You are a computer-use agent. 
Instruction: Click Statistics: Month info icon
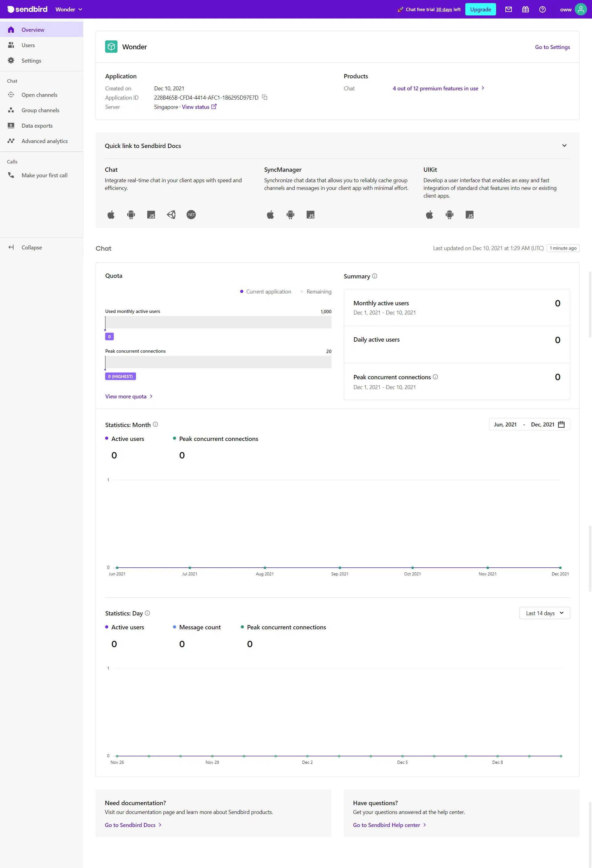(155, 424)
